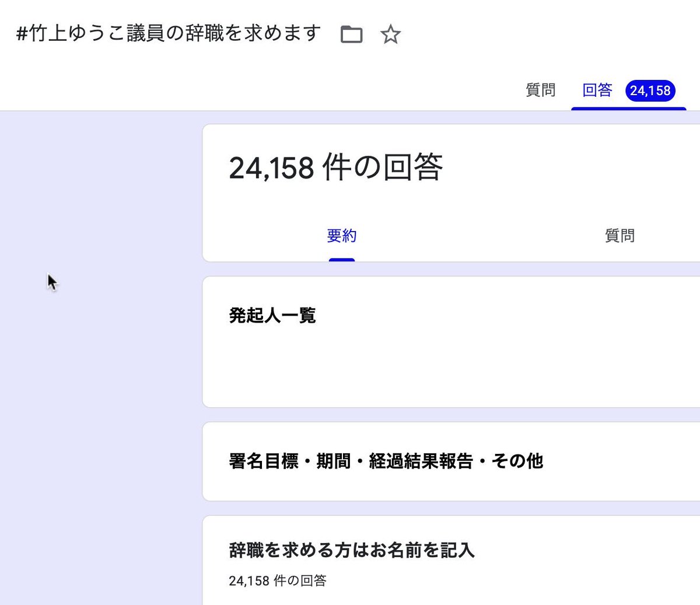Click the 24,158 response count badge
This screenshot has width=700, height=605.
[650, 91]
